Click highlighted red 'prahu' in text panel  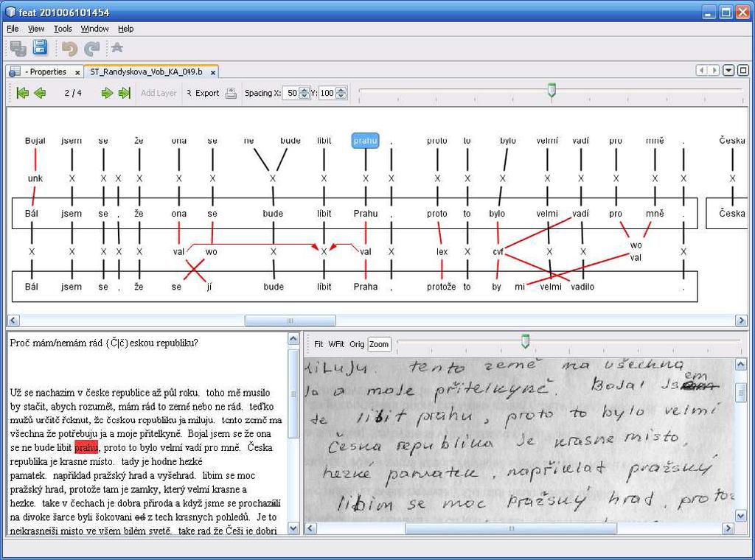(x=86, y=447)
